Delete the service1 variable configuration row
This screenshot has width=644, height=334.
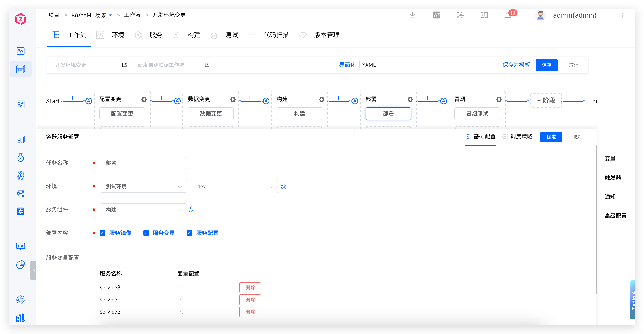click(x=250, y=300)
